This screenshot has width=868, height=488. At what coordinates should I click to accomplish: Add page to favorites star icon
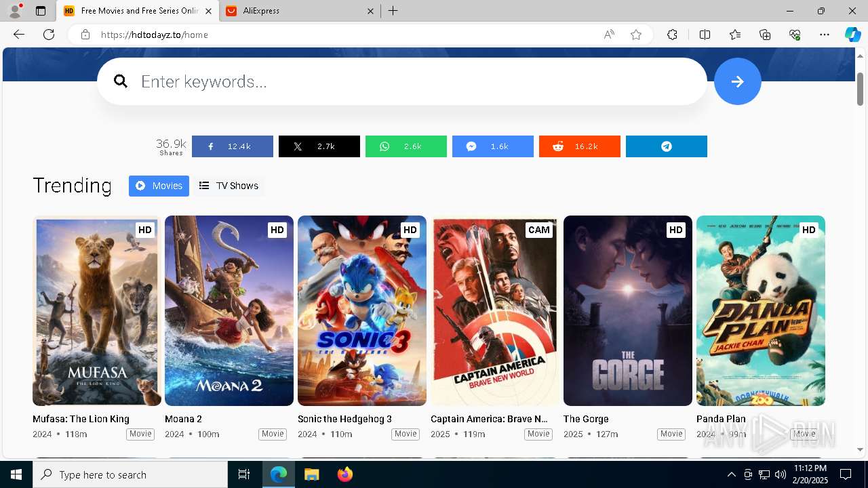tap(636, 35)
